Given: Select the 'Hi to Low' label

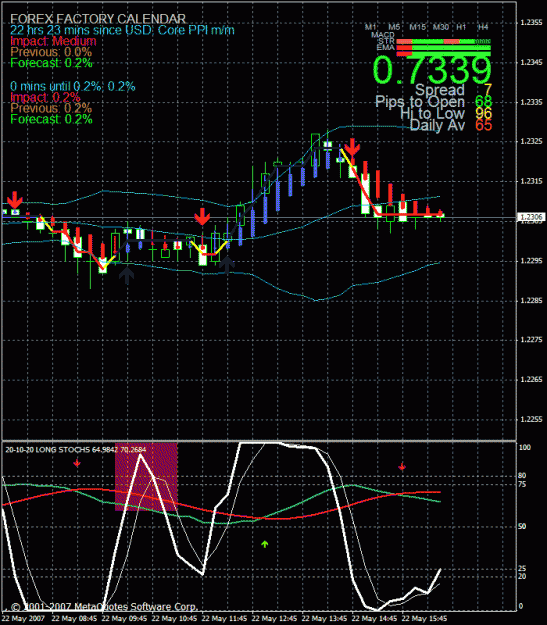Looking at the screenshot, I should pyautogui.click(x=433, y=113).
